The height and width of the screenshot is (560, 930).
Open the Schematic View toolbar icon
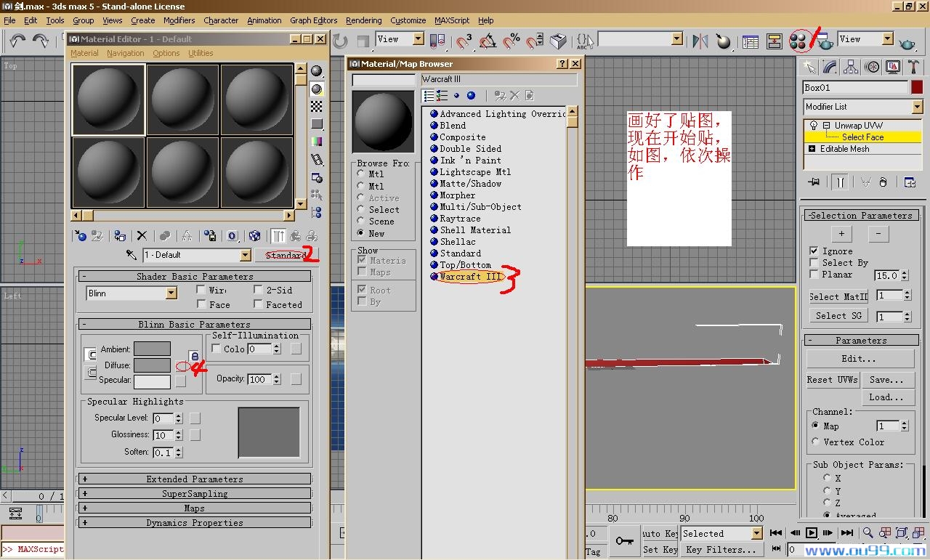[775, 41]
